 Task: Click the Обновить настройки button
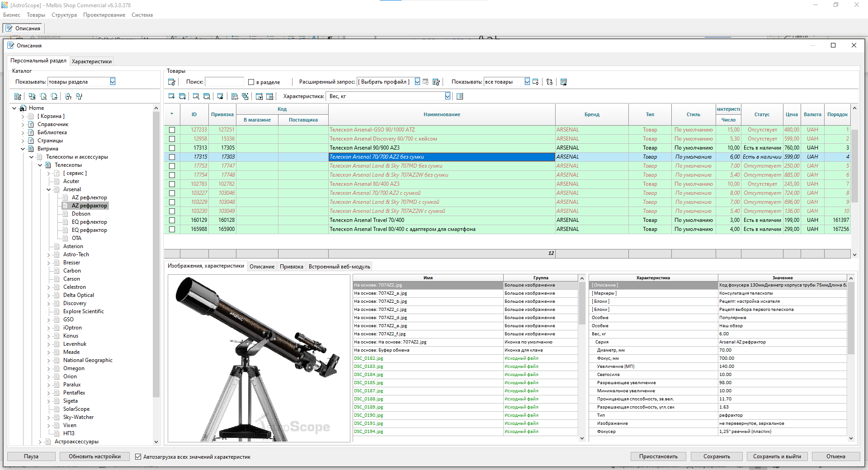point(94,456)
